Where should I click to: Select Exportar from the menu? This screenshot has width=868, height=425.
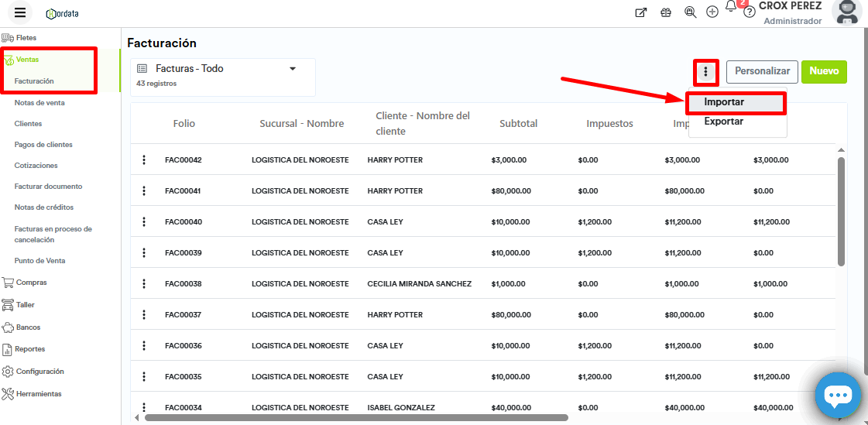(724, 122)
